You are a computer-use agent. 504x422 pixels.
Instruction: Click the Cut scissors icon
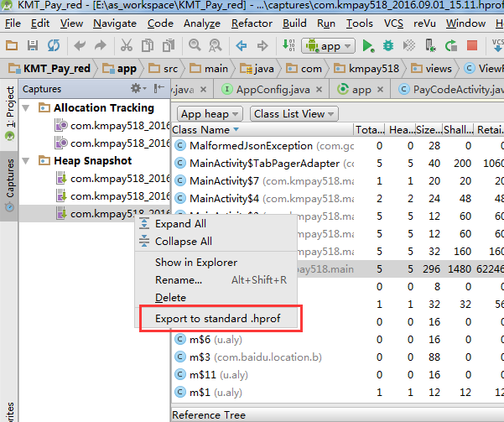click(x=127, y=45)
